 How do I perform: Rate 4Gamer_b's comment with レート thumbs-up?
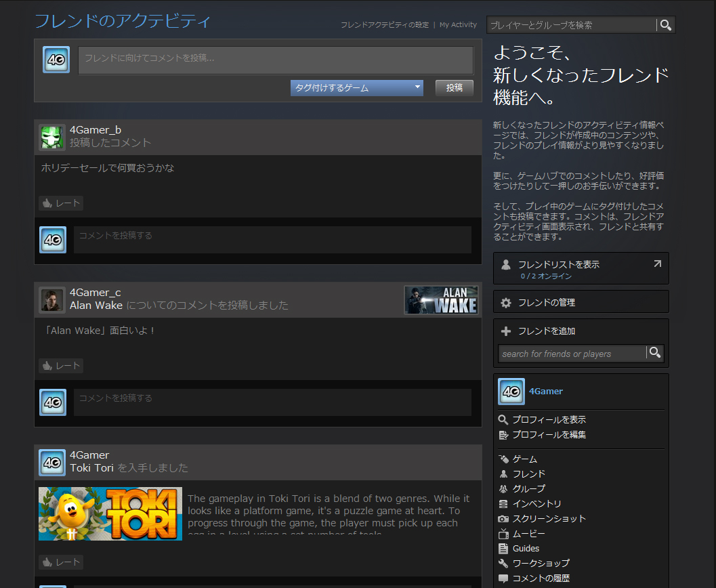61,203
